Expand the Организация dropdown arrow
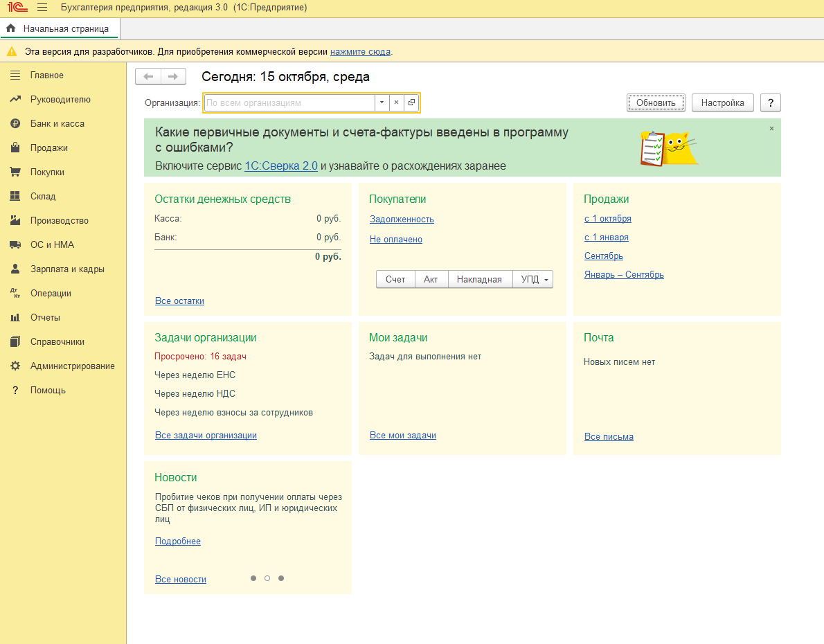824x644 pixels. tap(382, 102)
